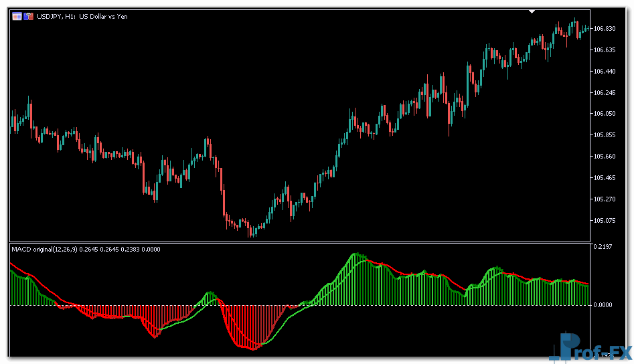Viewport: 634px width, 364px height.
Task: Click the 106.050 price level on scale
Action: click(x=605, y=114)
